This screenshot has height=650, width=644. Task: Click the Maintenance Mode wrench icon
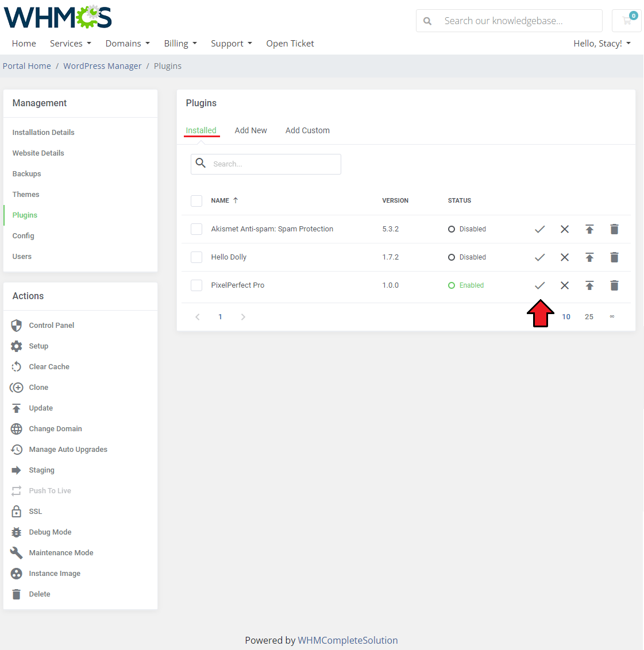coord(16,553)
